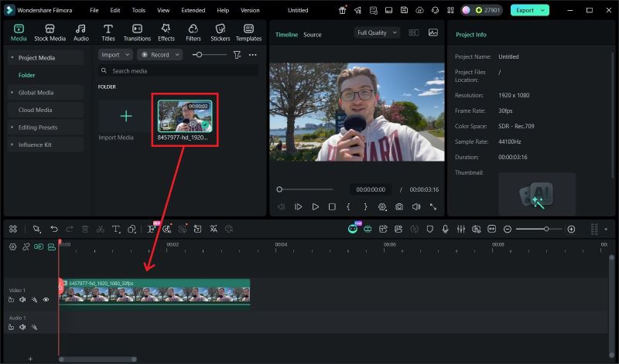Viewport: 619px width, 364px height.
Task: Open the Filters tab
Action: 193,32
